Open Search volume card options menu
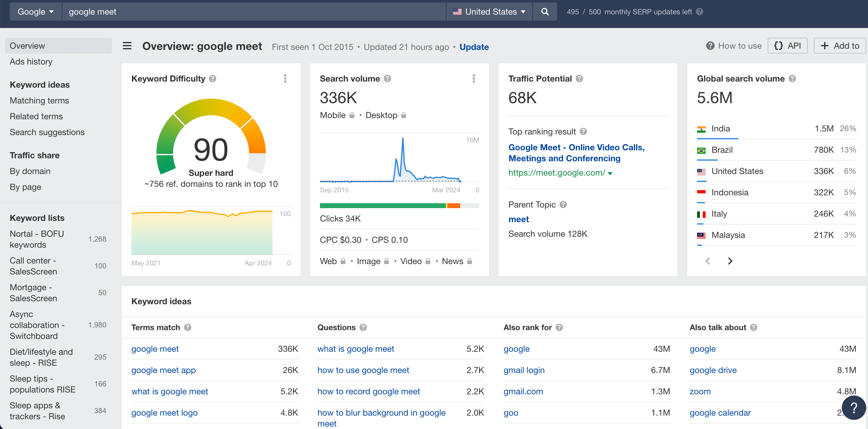 (x=474, y=78)
